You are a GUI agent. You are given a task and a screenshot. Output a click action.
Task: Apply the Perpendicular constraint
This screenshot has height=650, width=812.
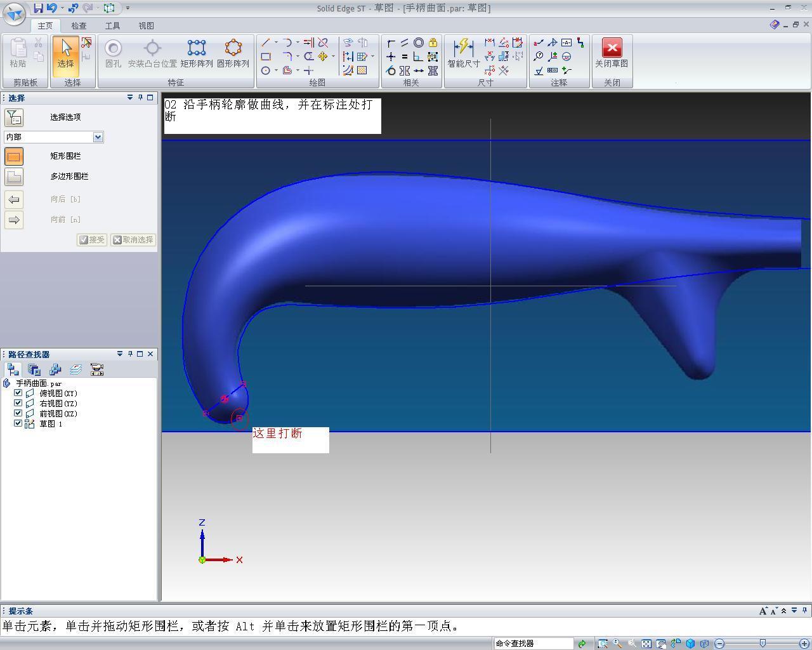click(419, 56)
